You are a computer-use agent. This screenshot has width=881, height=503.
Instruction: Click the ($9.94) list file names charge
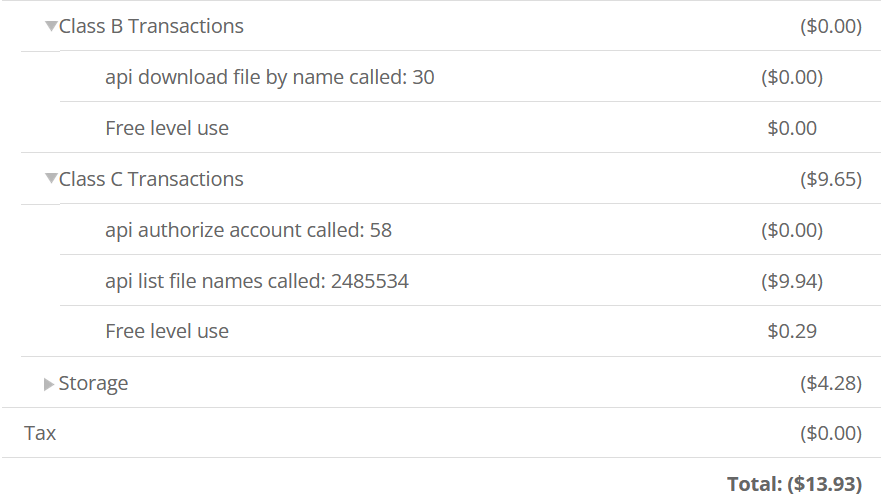(792, 281)
